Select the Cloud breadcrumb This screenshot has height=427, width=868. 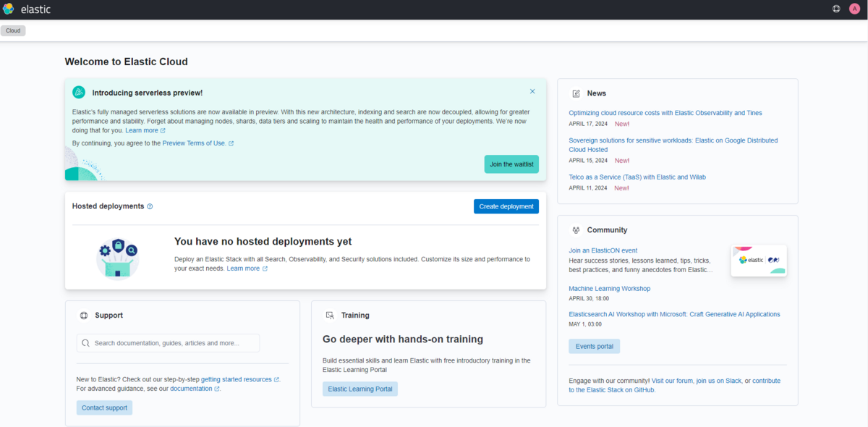point(13,30)
